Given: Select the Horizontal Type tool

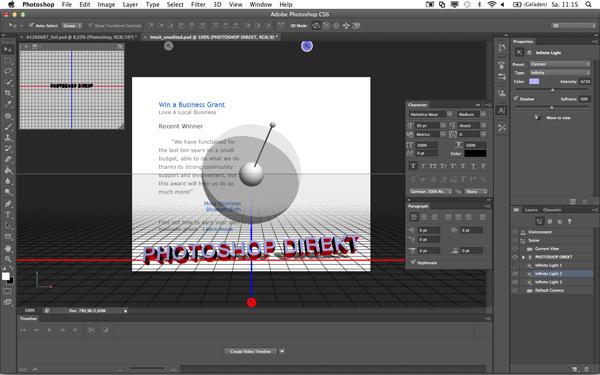Looking at the screenshot, I should [8, 215].
